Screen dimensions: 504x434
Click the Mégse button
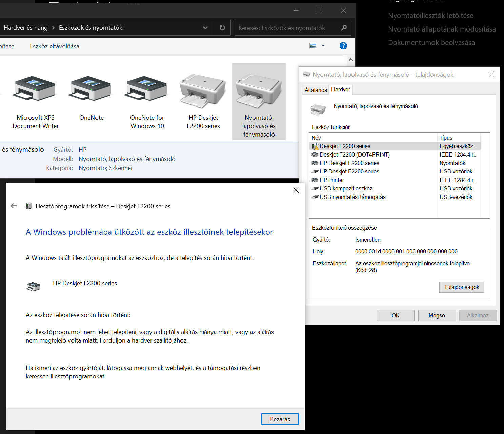coord(437,315)
